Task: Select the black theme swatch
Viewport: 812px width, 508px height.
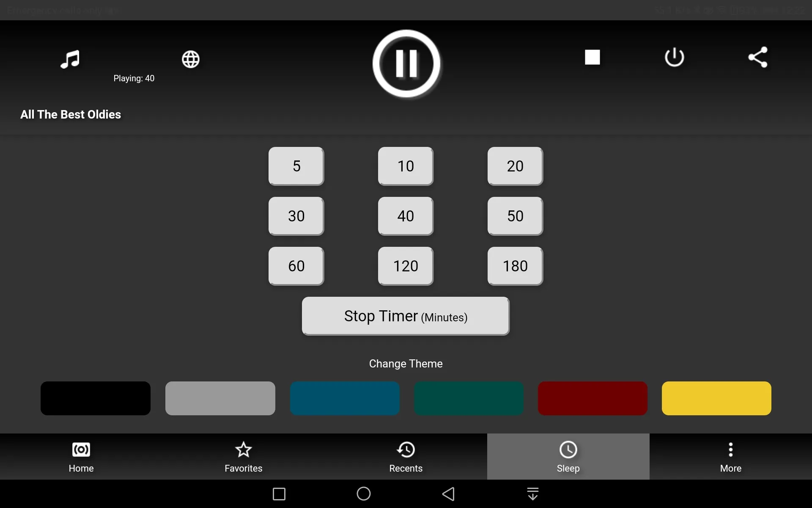Action: (x=95, y=398)
